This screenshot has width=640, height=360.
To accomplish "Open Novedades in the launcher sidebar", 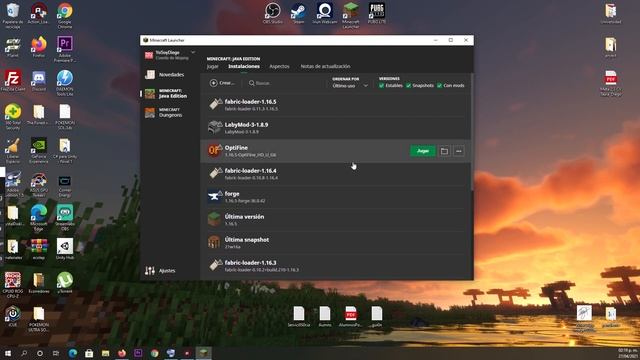I will [164, 75].
